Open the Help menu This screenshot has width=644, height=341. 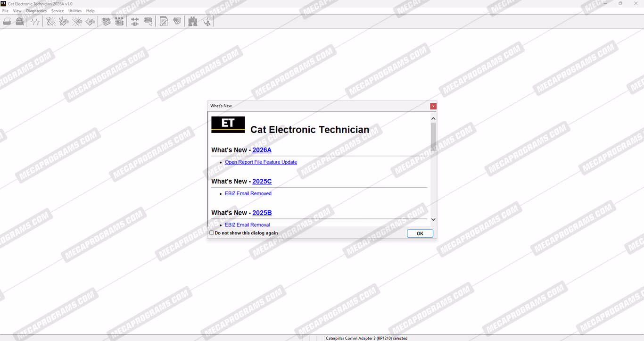(x=91, y=11)
